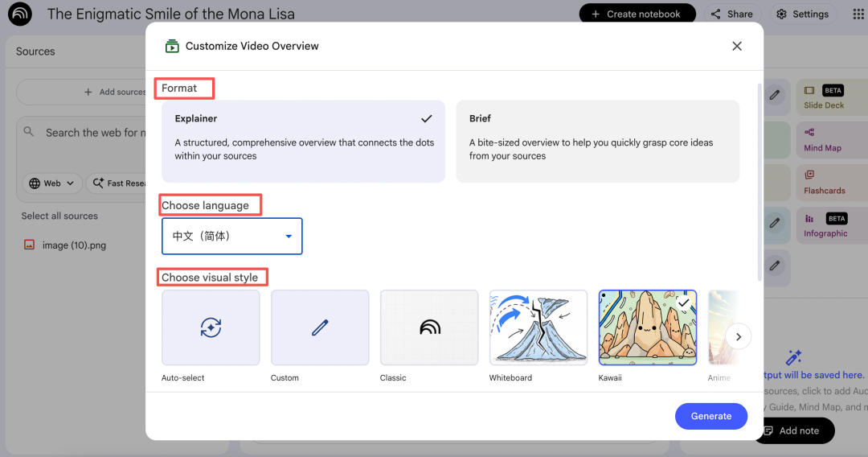
Task: Click the NotebookLM logo icon
Action: [20, 14]
